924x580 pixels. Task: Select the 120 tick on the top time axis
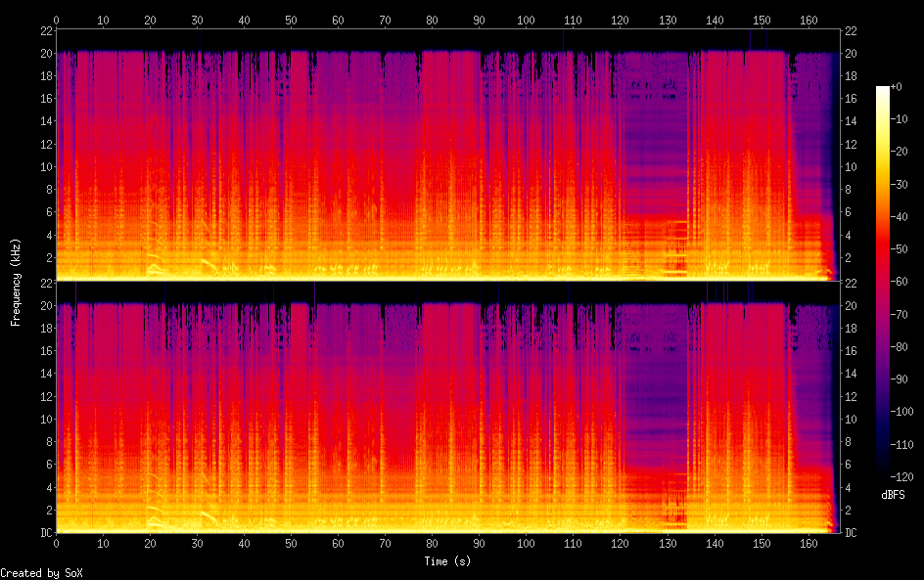click(621, 20)
